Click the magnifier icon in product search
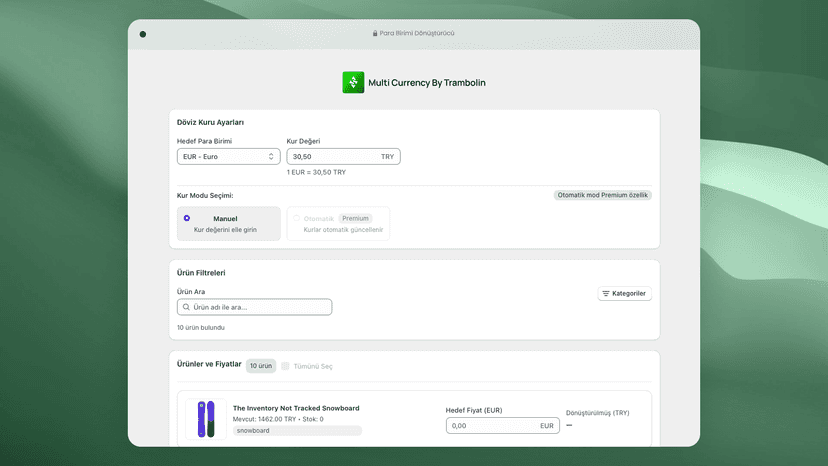This screenshot has width=828, height=466. (186, 307)
